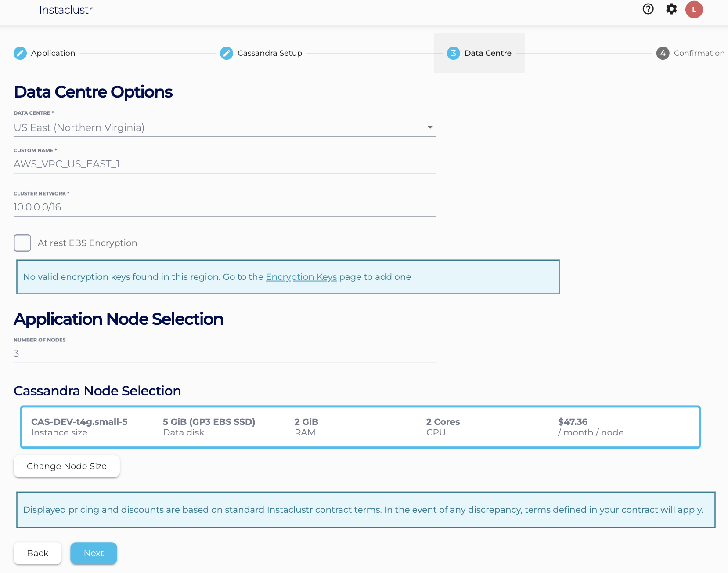Click the Back button
This screenshot has width=728, height=573.
[38, 553]
